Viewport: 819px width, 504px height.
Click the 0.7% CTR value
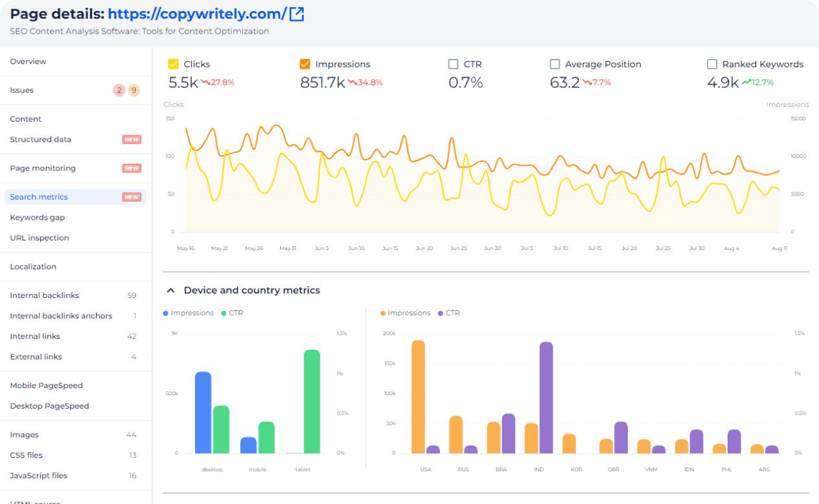point(466,83)
